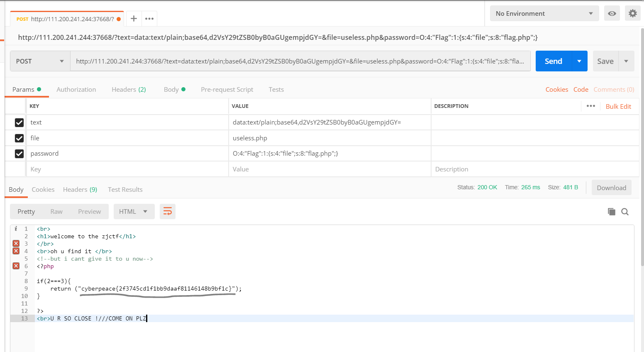Screen dimensions: 644x352
Task: Click the 'password' key cell
Action: click(x=127, y=153)
